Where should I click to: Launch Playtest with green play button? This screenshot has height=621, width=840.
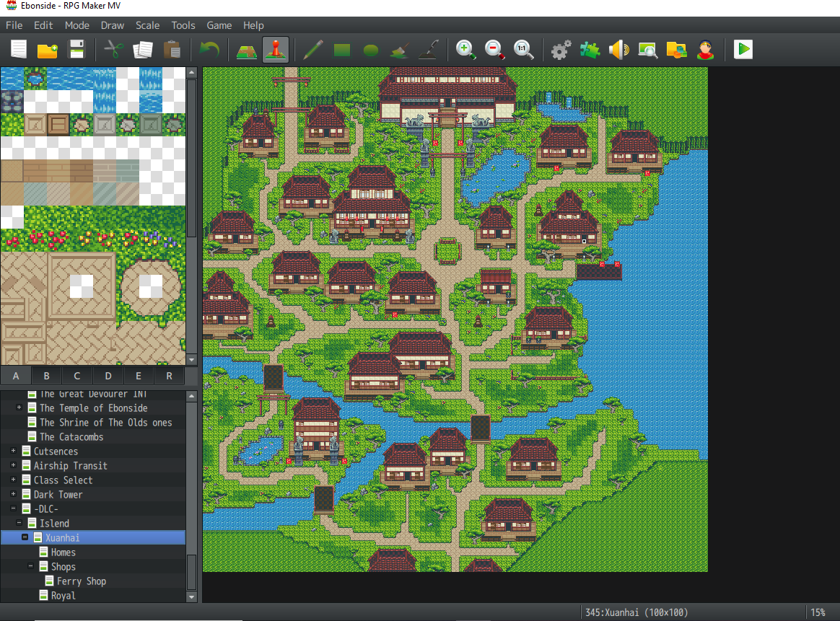[743, 50]
